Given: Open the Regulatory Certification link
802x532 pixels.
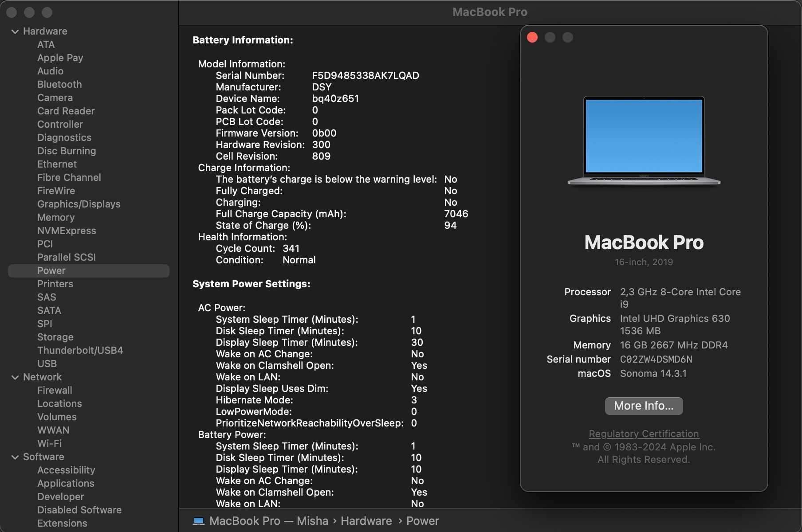Looking at the screenshot, I should click(644, 434).
